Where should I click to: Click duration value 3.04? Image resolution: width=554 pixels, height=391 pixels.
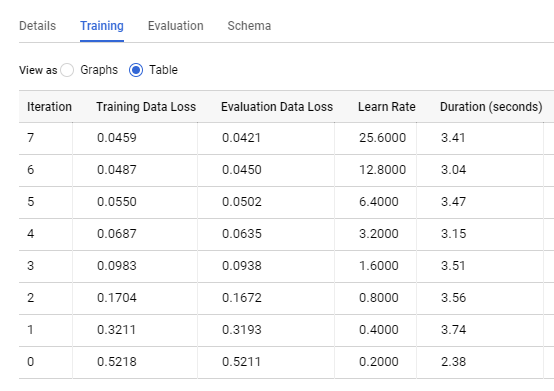[454, 170]
